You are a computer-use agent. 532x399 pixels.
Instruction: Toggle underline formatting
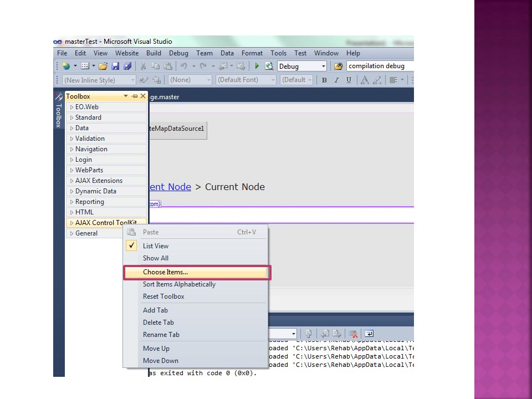(x=349, y=80)
